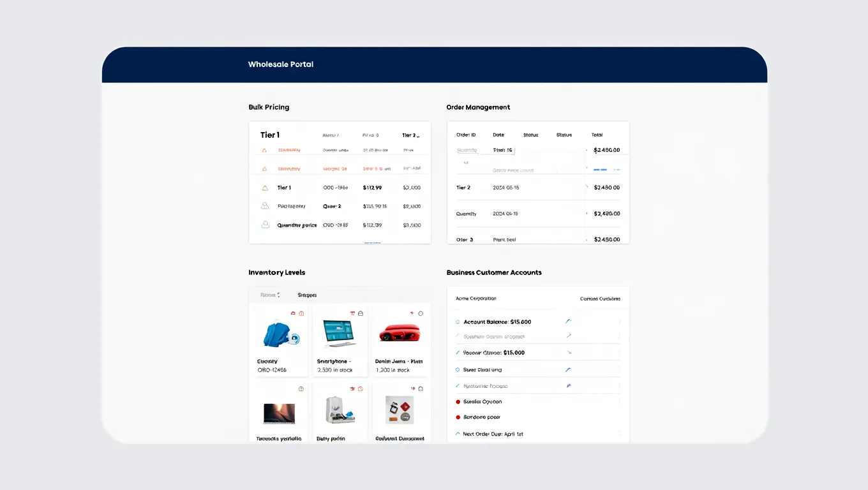Click the red plus icon on Denim Jeans card
The height and width of the screenshot is (490, 868).
click(412, 313)
